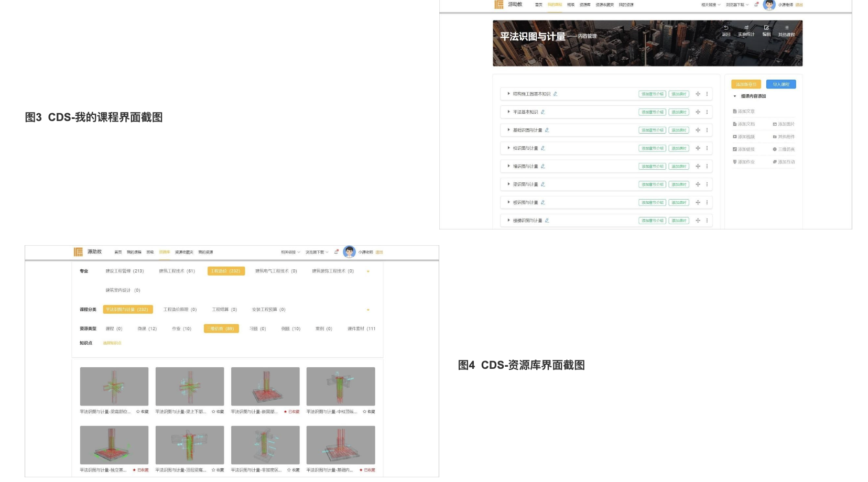Open the 编辑 edit icon in course banner
The image size is (868, 482).
coord(766,28)
